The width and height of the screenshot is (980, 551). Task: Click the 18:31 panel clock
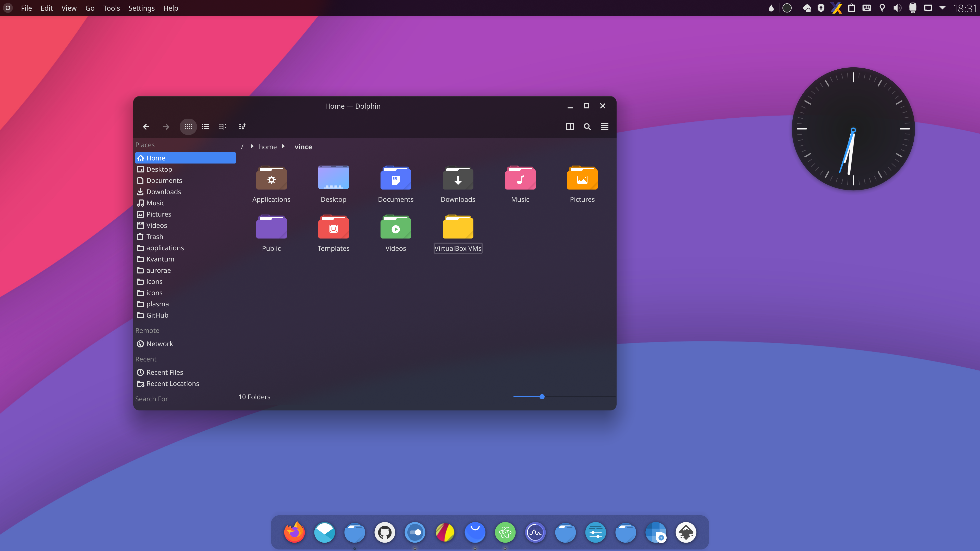point(965,8)
